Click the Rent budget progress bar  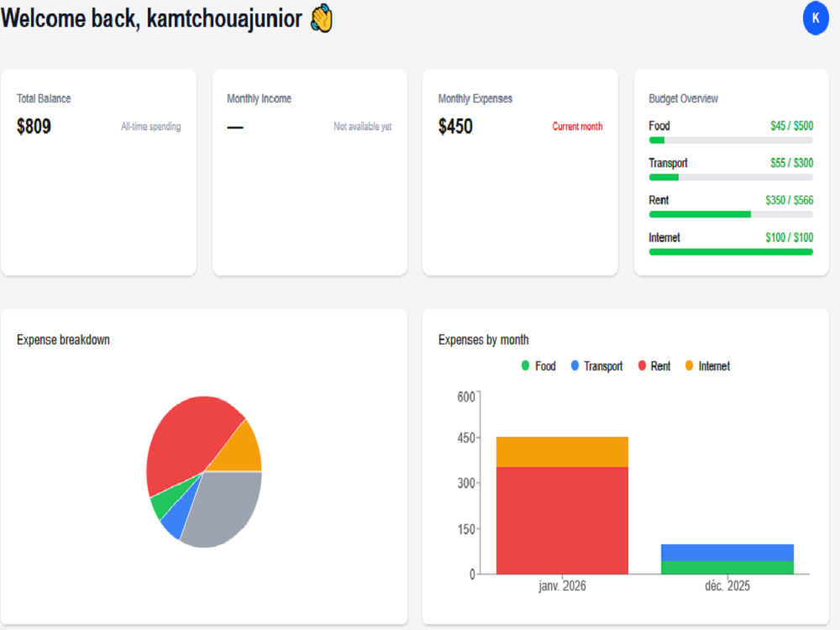pos(731,214)
